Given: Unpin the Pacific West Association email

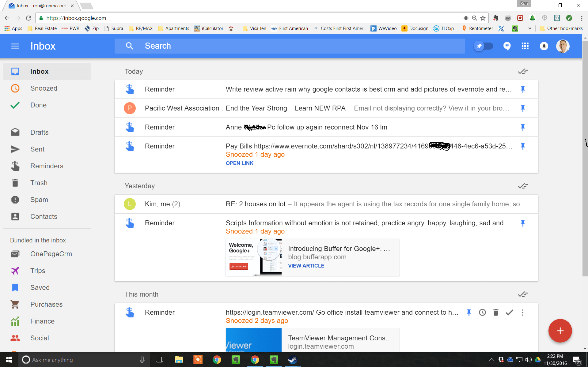Looking at the screenshot, I should click(x=523, y=108).
